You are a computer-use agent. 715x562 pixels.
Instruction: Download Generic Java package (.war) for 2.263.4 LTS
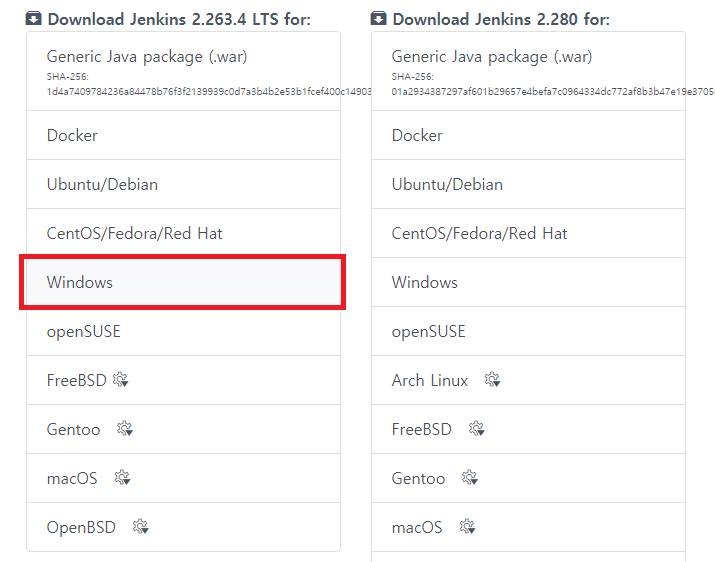click(x=183, y=71)
